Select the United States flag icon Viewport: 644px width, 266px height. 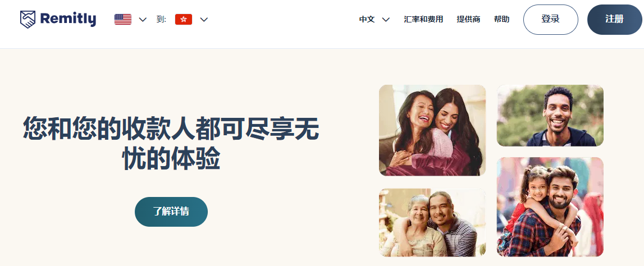(123, 19)
